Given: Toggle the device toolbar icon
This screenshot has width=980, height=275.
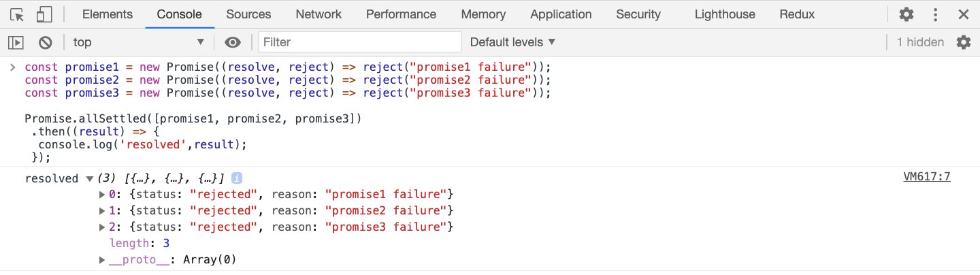Looking at the screenshot, I should (44, 14).
